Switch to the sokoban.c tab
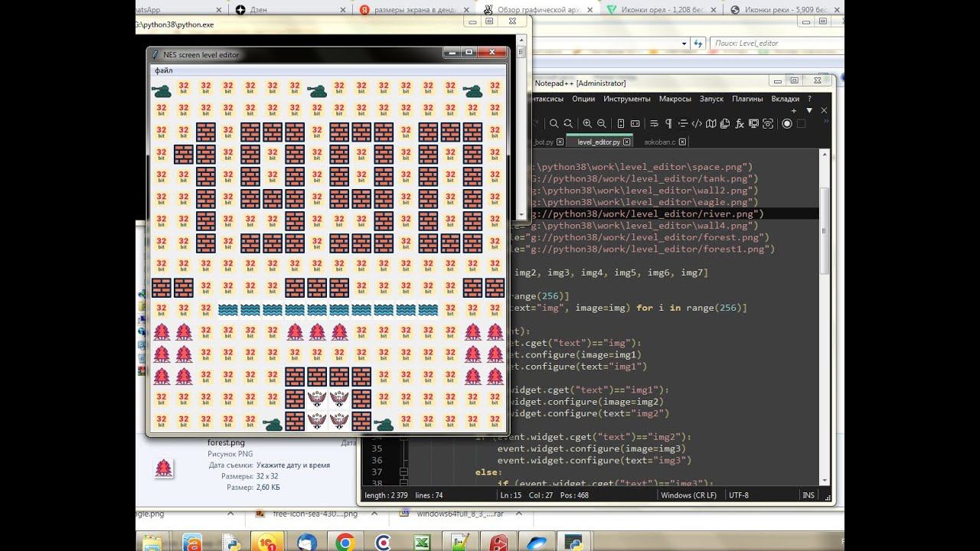Image resolution: width=980 pixels, height=551 pixels. (x=660, y=142)
